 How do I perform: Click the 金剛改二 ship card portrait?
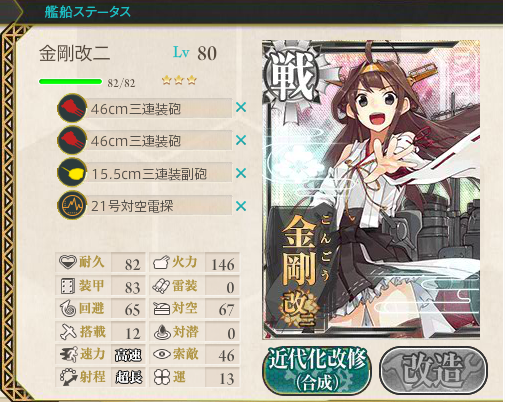coord(371,189)
